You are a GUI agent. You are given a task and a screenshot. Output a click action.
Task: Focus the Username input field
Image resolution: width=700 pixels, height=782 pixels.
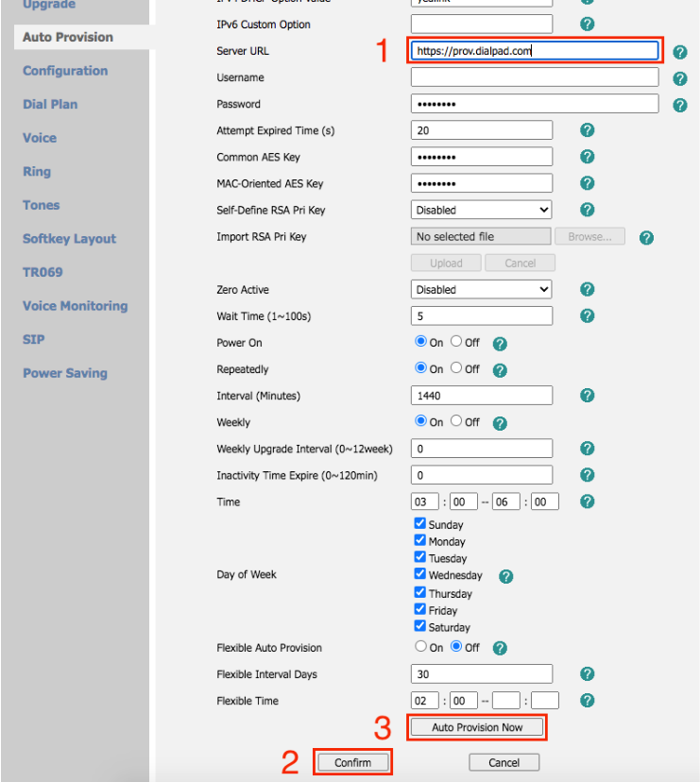535,77
